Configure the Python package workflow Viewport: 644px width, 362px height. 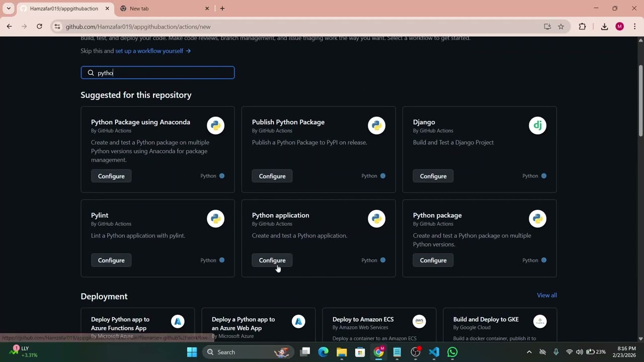[433, 260]
